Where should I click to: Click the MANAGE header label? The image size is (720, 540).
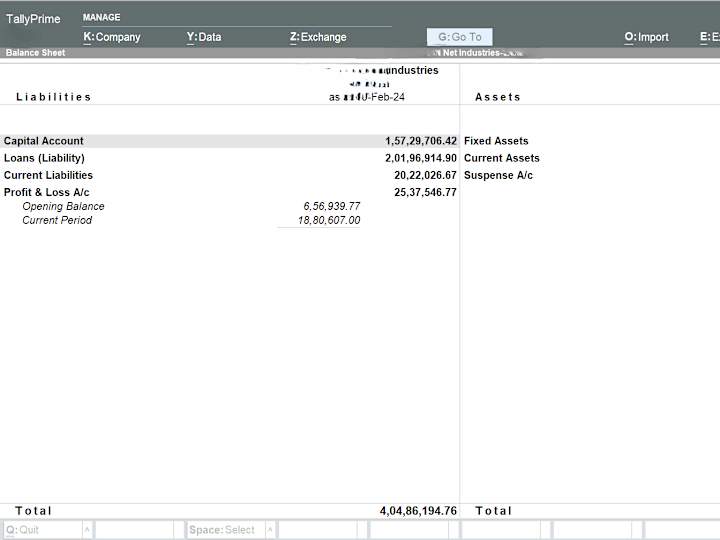click(101, 17)
